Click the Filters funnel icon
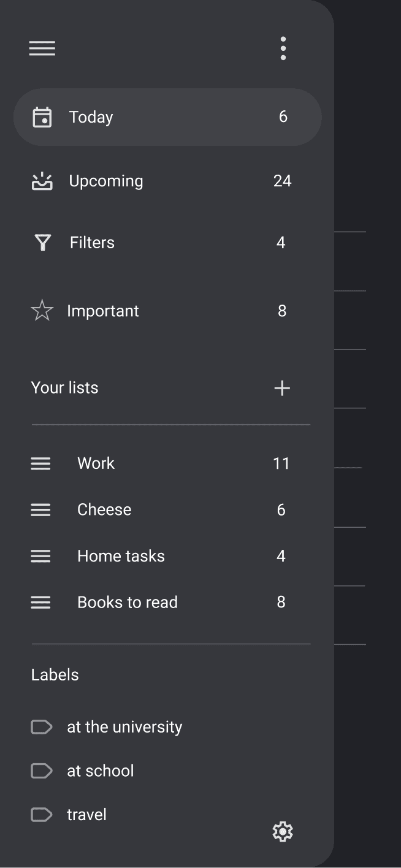The image size is (401, 868). [x=42, y=243]
